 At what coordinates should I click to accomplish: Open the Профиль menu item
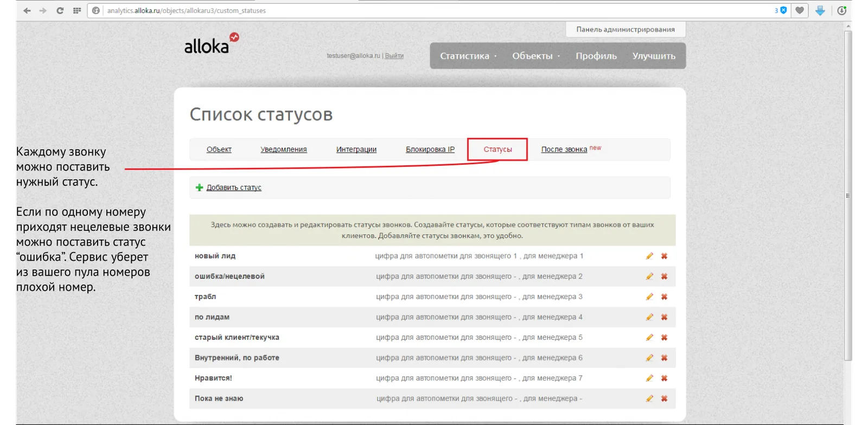click(596, 56)
